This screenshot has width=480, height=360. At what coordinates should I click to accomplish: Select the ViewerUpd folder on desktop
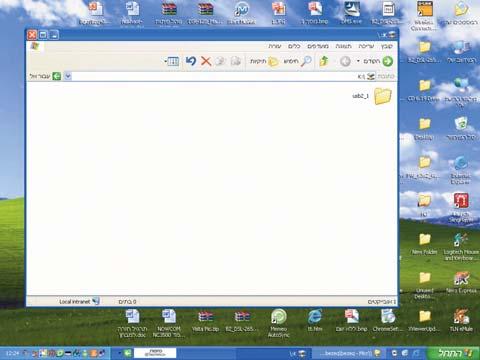pos(424,321)
